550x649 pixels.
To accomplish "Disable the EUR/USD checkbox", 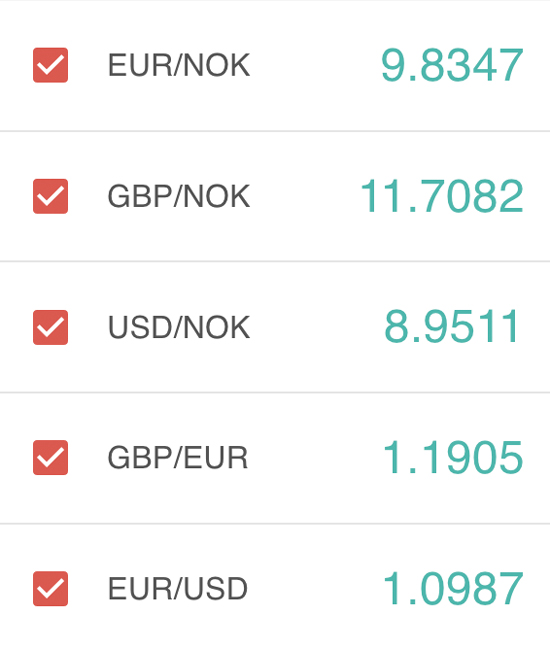I will [x=50, y=589].
